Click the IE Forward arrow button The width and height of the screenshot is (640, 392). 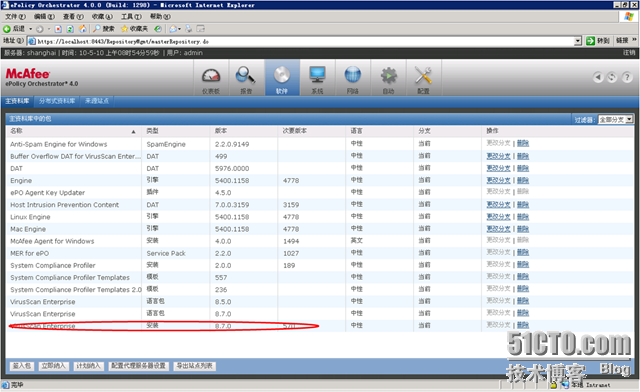tap(39, 29)
